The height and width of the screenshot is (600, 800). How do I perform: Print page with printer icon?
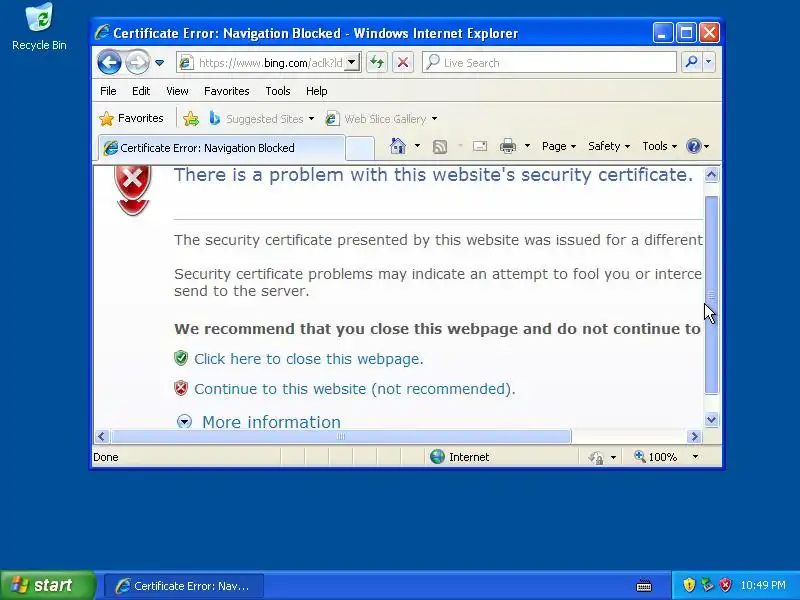pyautogui.click(x=508, y=146)
